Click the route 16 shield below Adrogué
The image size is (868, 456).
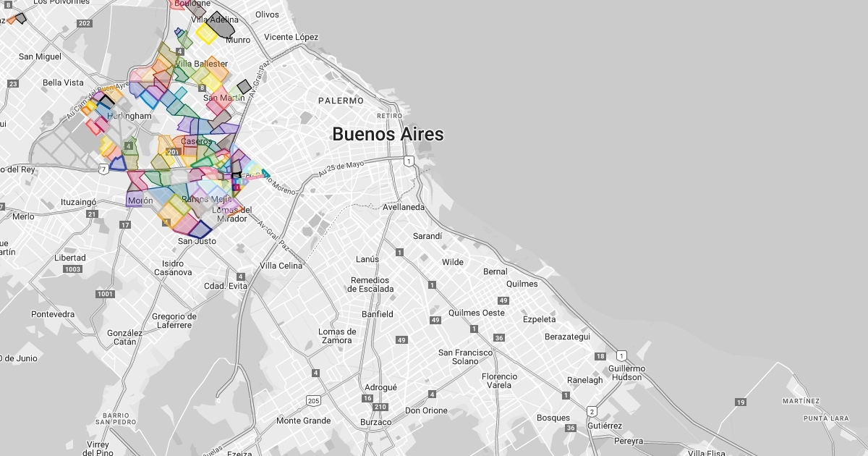[x=367, y=398]
